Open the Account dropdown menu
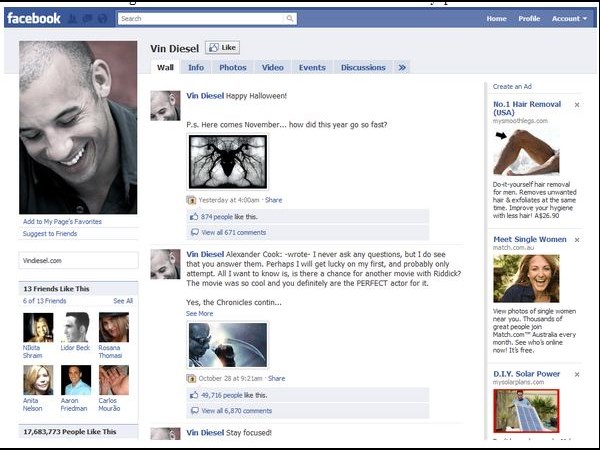Viewport: 600px width, 450px height. click(568, 18)
